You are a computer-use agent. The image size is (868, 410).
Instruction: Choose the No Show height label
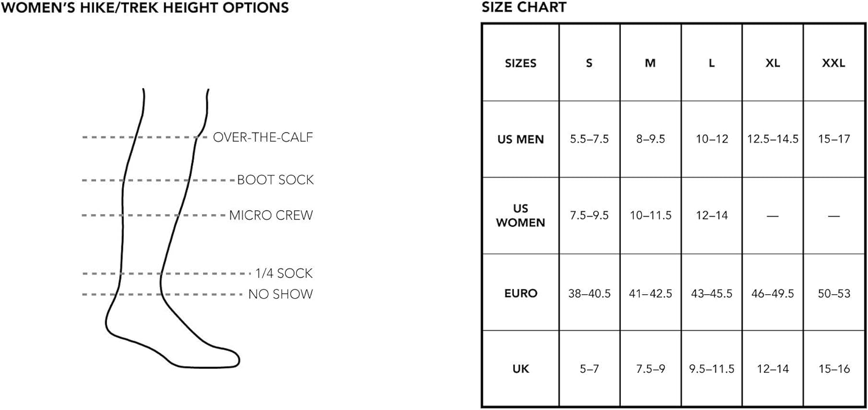click(x=280, y=294)
